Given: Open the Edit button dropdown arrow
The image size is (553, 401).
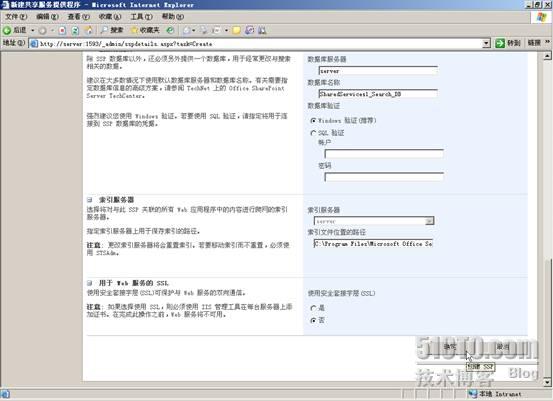Looking at the screenshot, I should 226,31.
